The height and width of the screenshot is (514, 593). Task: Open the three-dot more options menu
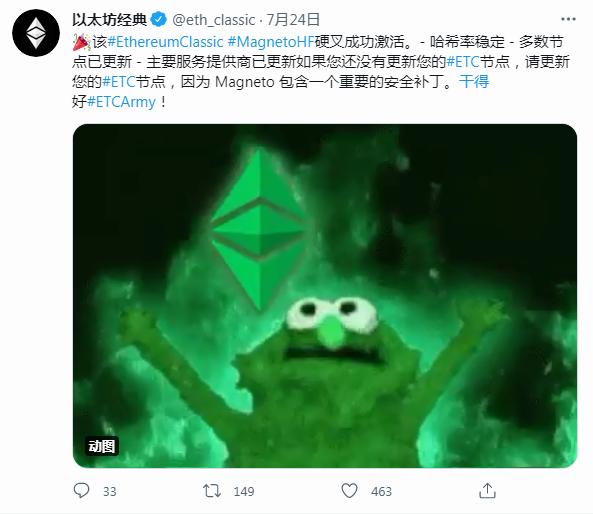point(568,19)
